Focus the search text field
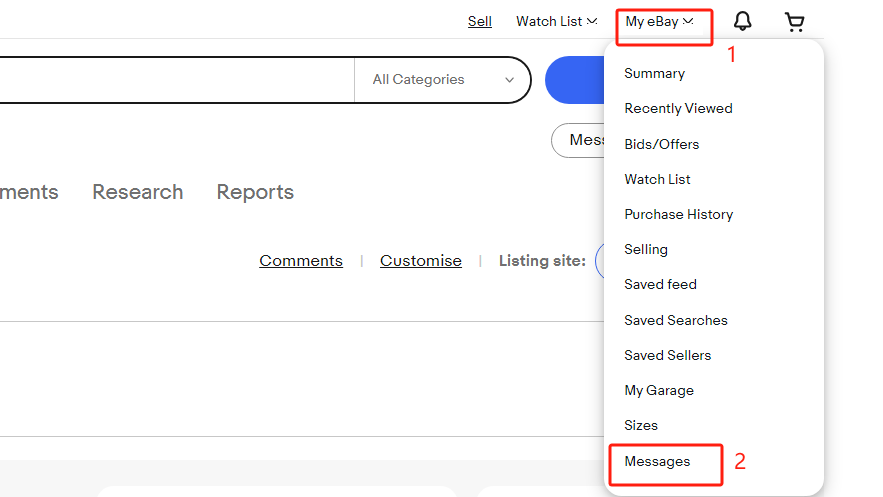The image size is (883, 497). point(175,80)
